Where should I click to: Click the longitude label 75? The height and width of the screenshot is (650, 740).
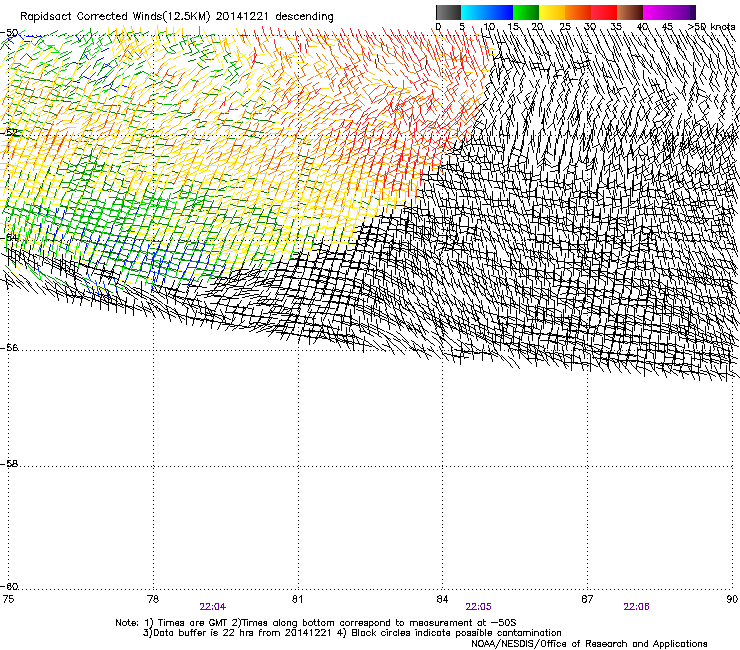(x=8, y=599)
